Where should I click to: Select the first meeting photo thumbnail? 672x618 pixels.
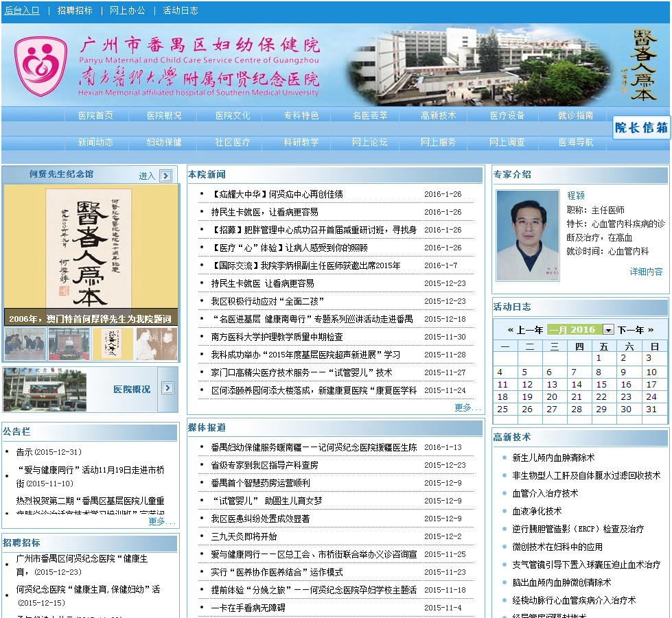[x=25, y=344]
